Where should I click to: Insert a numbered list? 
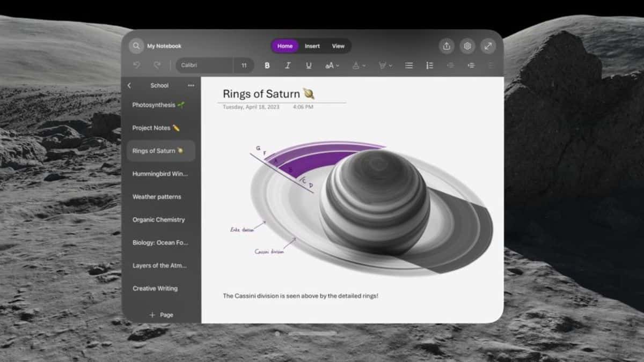[429, 65]
